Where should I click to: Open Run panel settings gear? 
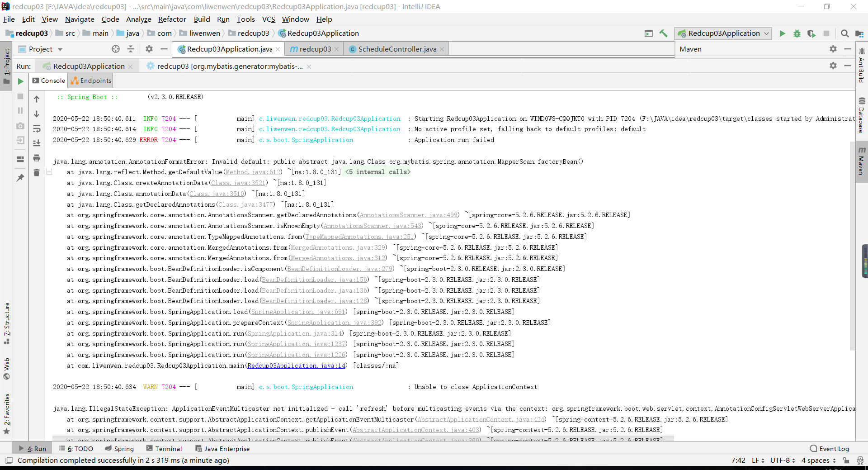point(833,66)
